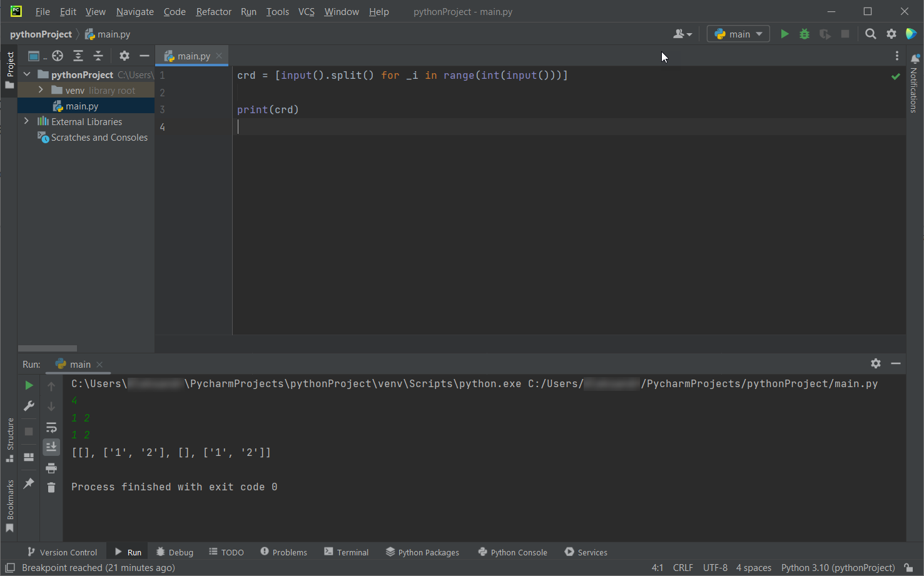Hide the Project tool window

point(145,56)
